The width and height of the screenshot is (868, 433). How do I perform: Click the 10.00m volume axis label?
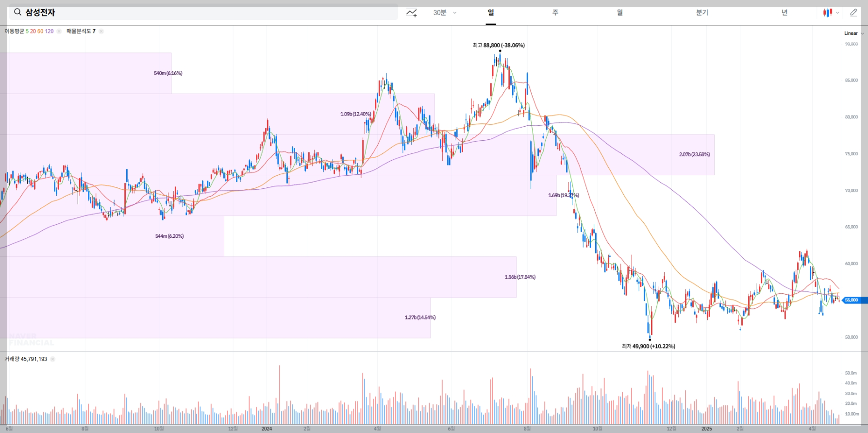point(852,414)
